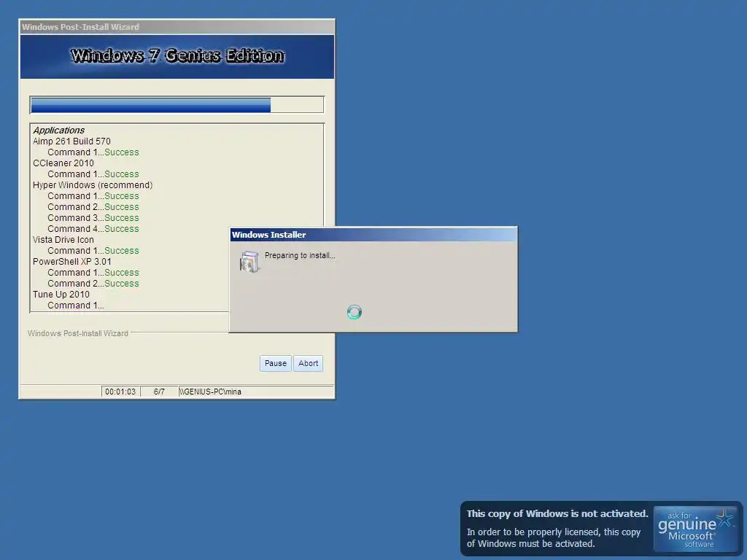Click Command 3 under Hyper Windows
Screen dimensions: 747x560
click(x=93, y=218)
